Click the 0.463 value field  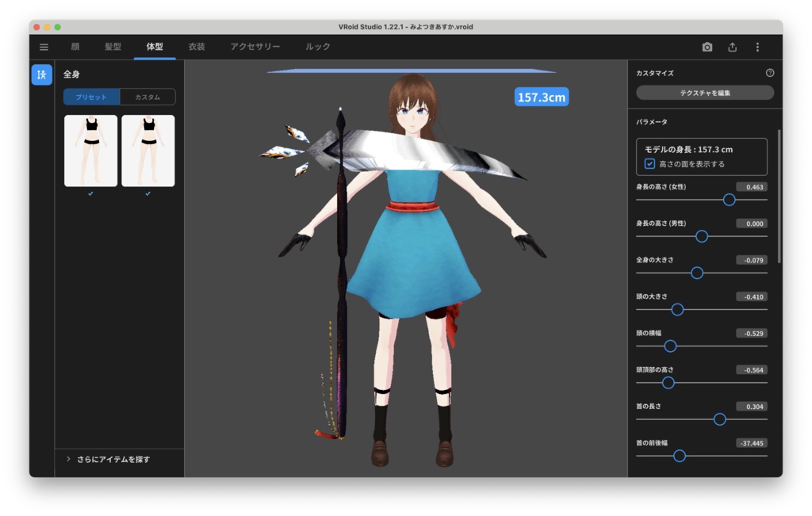pyautogui.click(x=752, y=187)
